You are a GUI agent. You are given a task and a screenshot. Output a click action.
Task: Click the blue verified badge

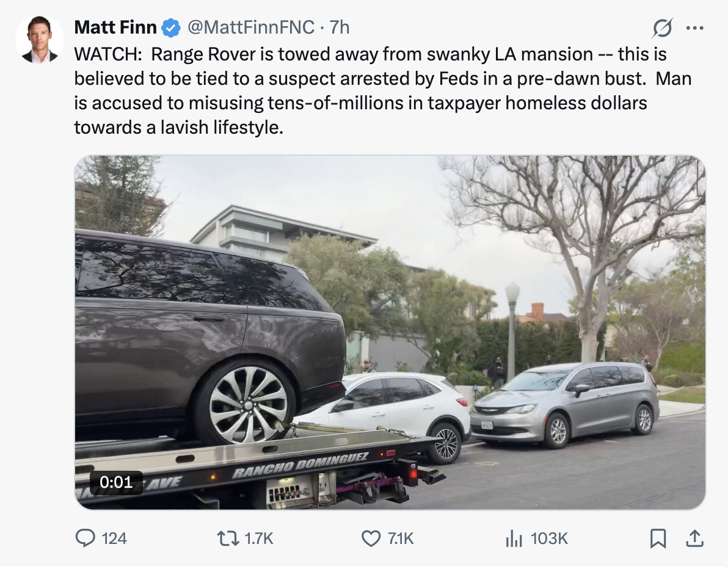point(171,27)
